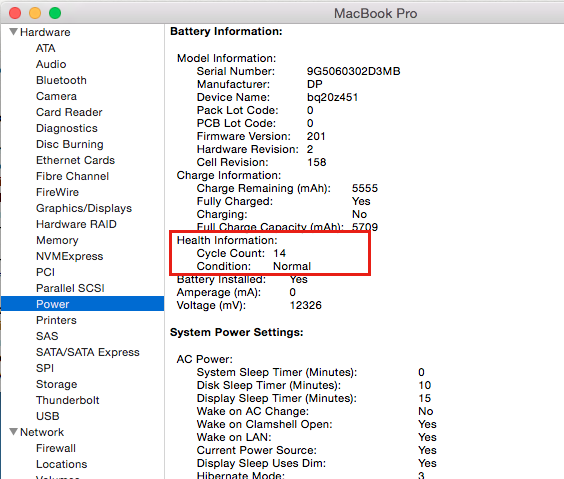
Task: Click Charge Remaining value 5555
Action: (x=365, y=188)
